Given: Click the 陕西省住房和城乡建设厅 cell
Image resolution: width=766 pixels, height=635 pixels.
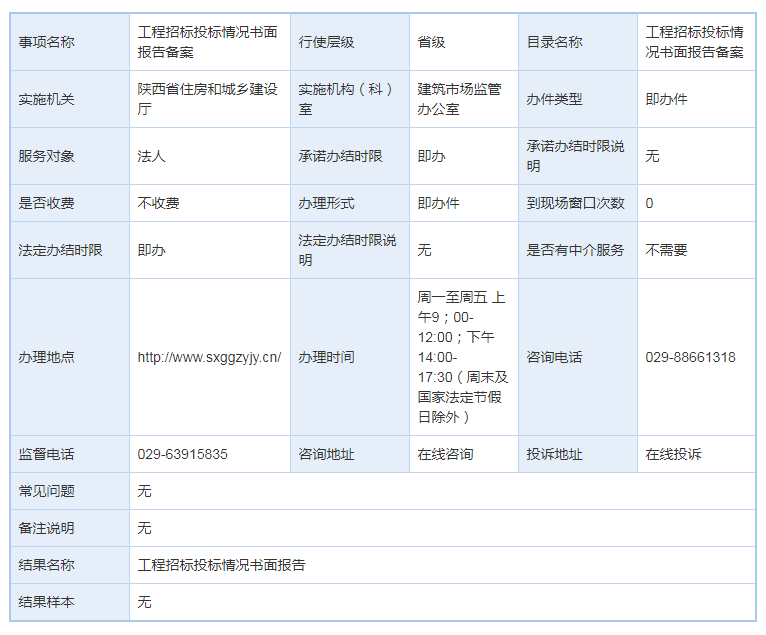Looking at the screenshot, I should click(x=207, y=99).
